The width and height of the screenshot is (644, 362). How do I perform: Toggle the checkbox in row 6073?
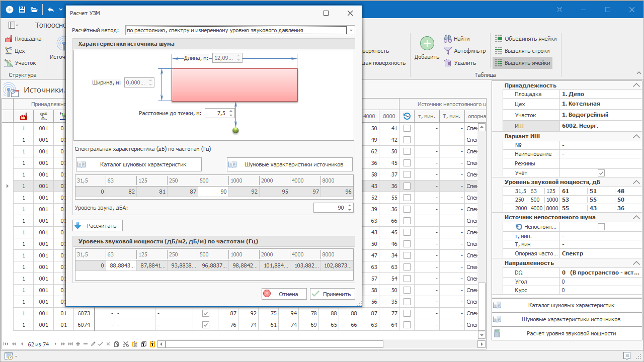pos(206,313)
